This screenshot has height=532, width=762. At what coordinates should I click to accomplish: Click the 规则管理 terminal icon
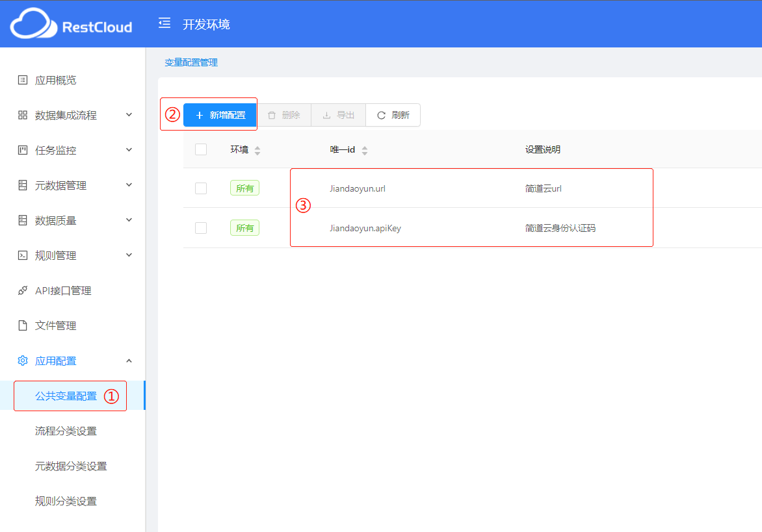tap(23, 256)
